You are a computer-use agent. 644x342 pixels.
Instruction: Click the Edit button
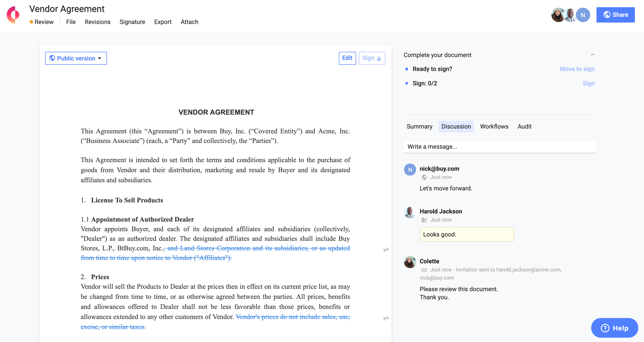pos(347,58)
